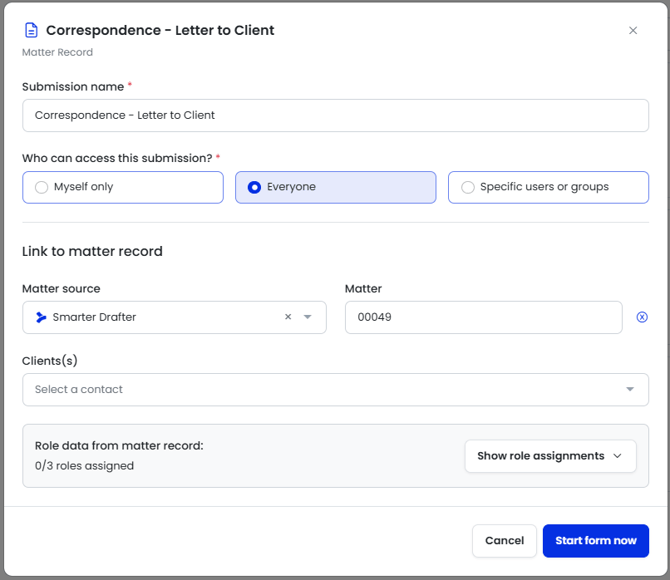The width and height of the screenshot is (670, 580).
Task: Open the Select a contact dropdown
Action: pos(335,389)
